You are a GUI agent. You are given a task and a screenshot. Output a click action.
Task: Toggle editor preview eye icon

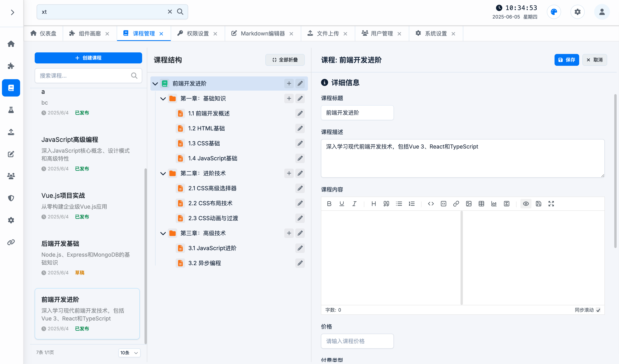tap(526, 204)
